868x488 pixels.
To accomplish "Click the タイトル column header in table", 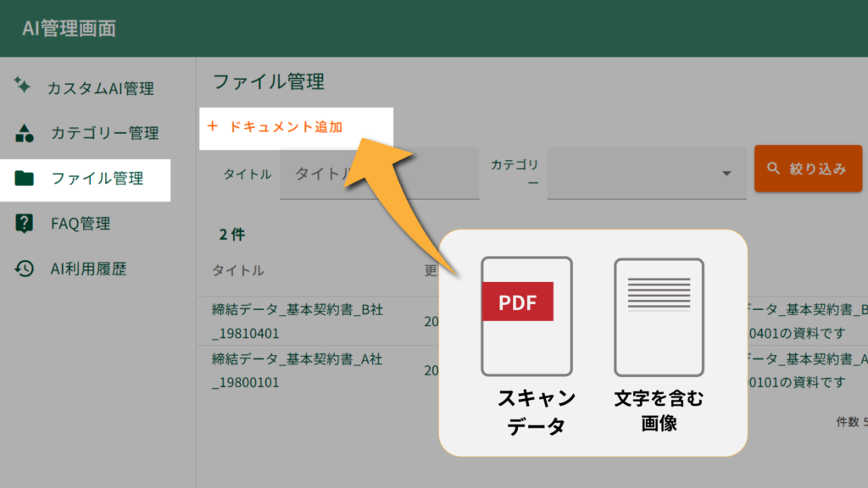I will point(237,270).
